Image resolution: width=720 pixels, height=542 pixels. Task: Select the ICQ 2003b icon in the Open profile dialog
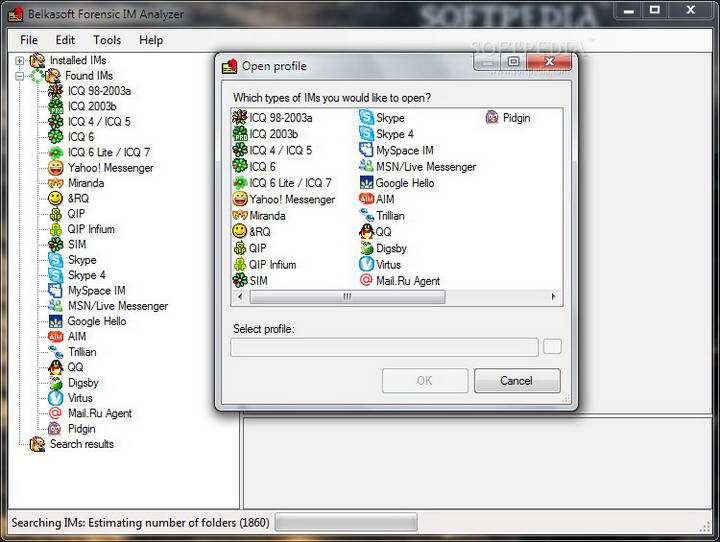[x=239, y=134]
